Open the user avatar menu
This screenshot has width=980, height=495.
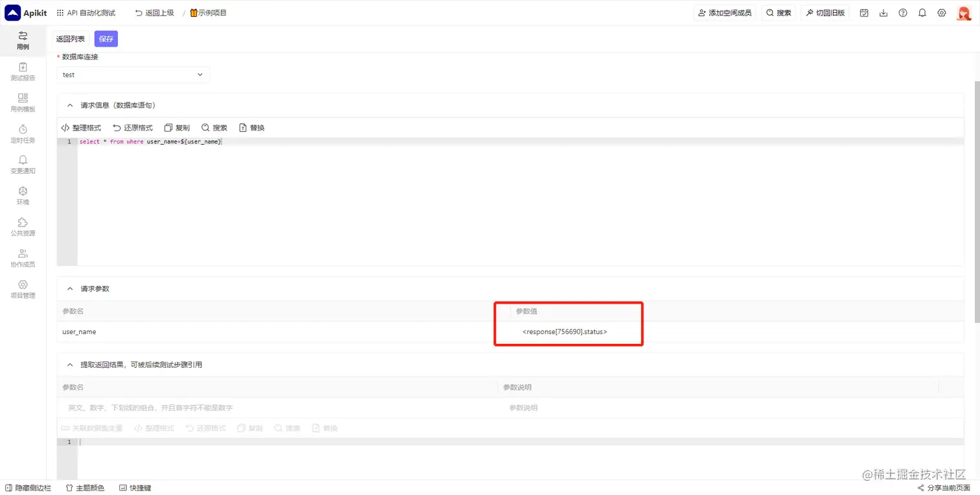click(x=964, y=13)
